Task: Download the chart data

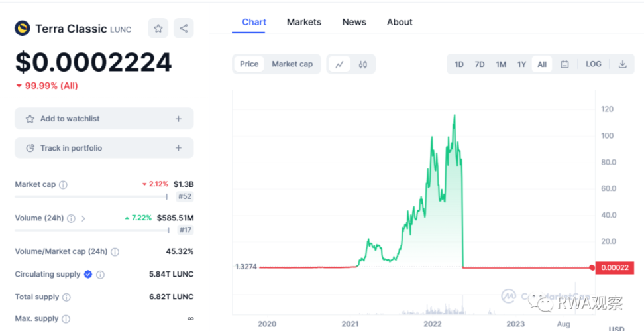Action: (622, 64)
